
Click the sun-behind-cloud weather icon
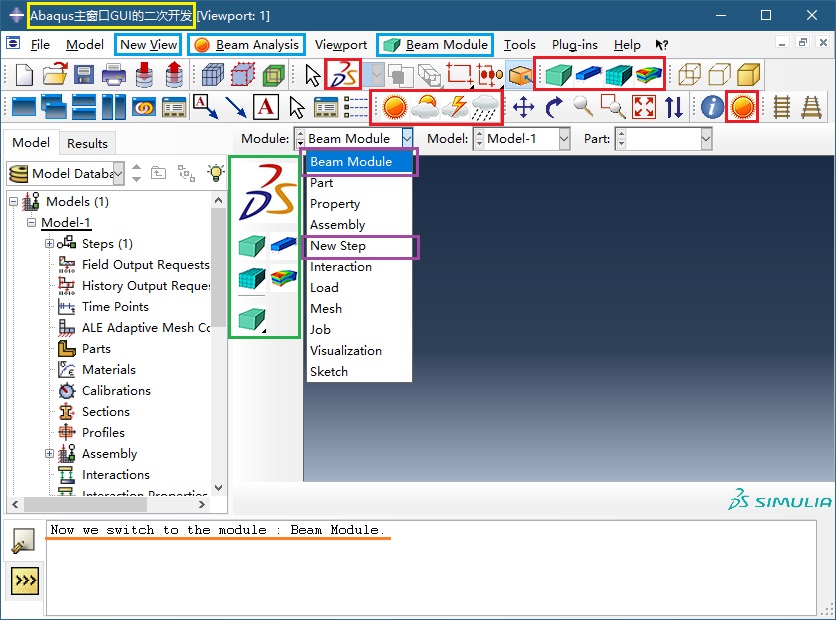(425, 107)
